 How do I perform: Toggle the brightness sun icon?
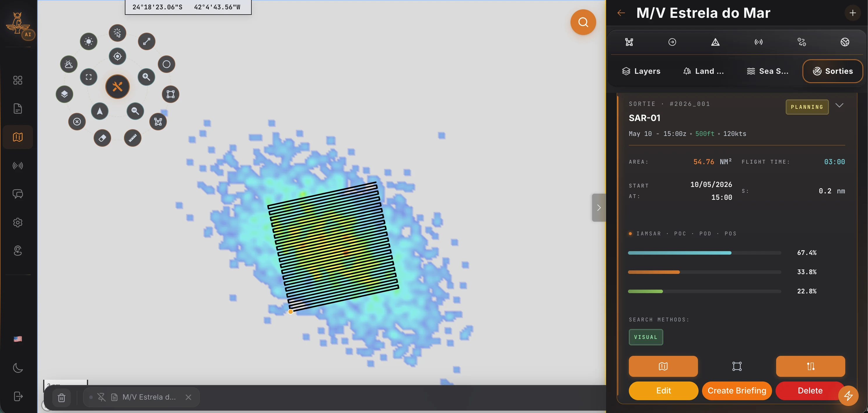(89, 41)
